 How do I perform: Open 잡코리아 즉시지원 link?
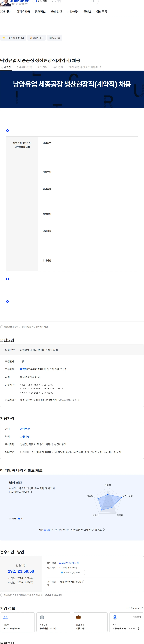69,563
